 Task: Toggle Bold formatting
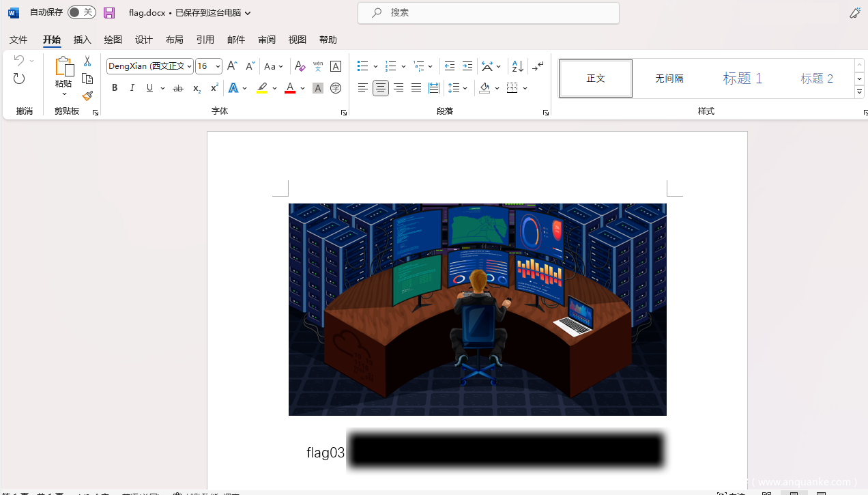115,88
